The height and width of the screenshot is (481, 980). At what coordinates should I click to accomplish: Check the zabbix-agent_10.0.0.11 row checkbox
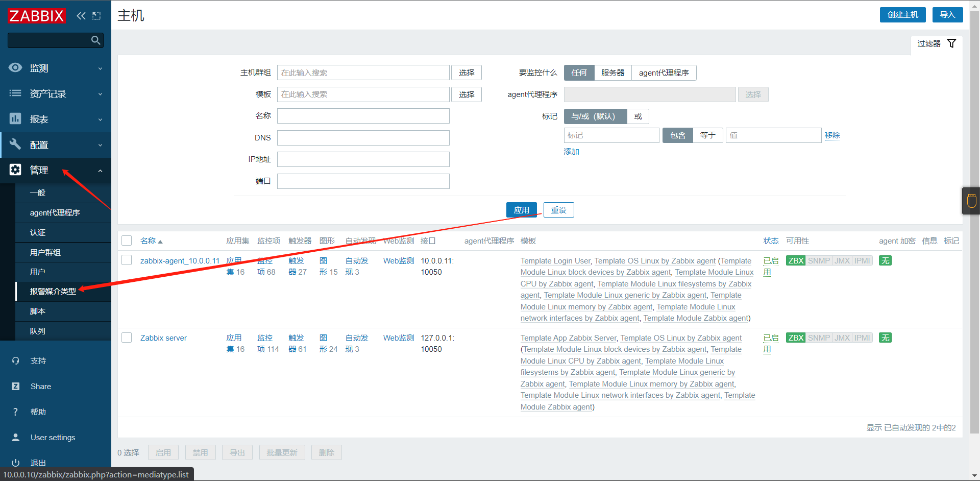[127, 260]
